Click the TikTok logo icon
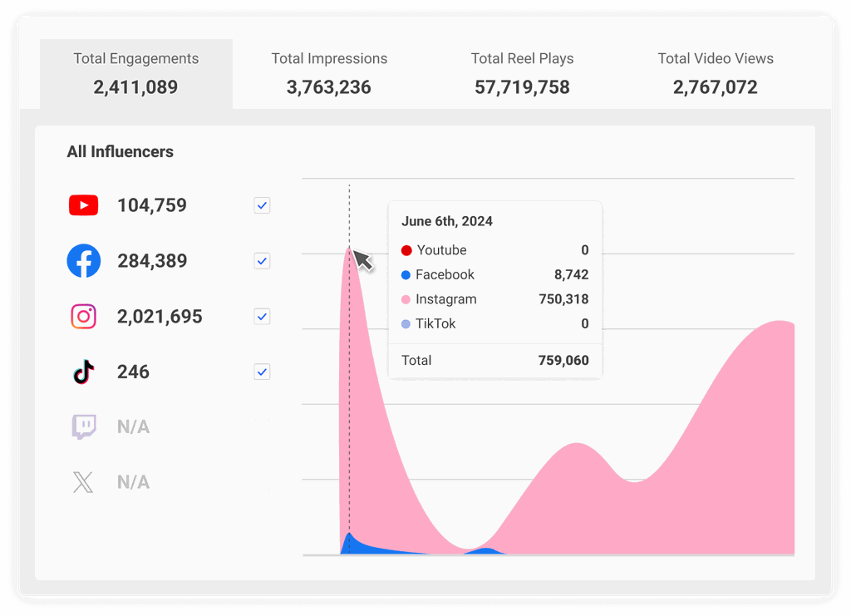This screenshot has width=851, height=616. coord(83,372)
